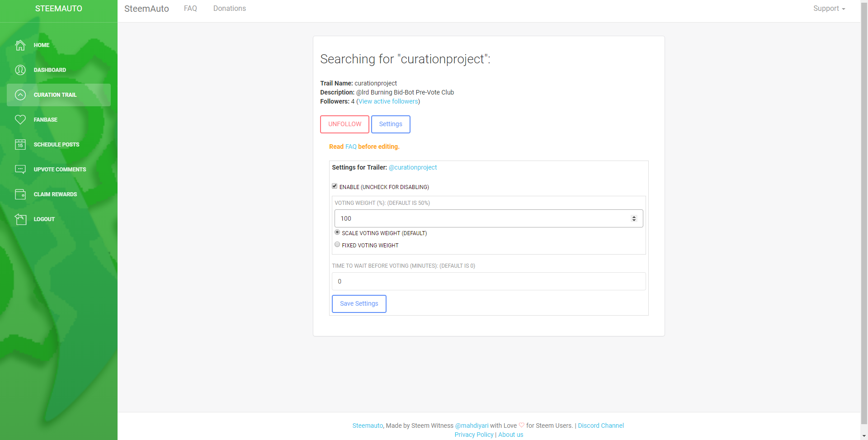Click the Fanbase heart icon
868x440 pixels.
tap(20, 120)
